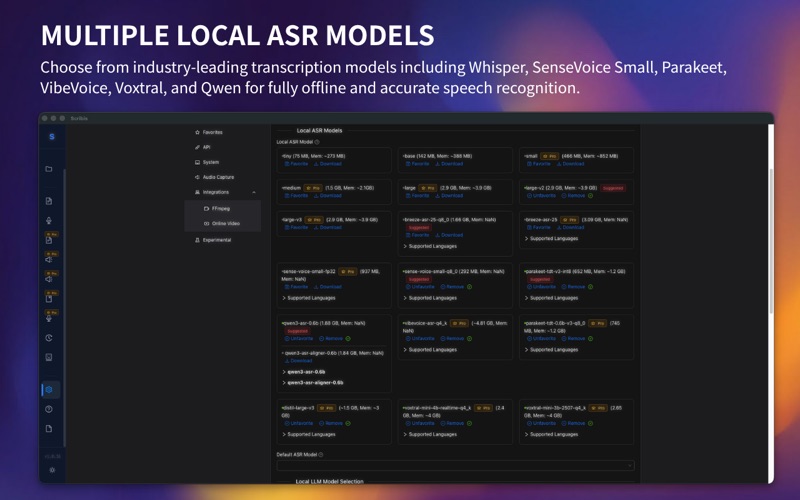Expand Supported Languages under voxtral-mini-4b-realtime-q4_k
The width and height of the screenshot is (800, 500).
[x=430, y=435]
